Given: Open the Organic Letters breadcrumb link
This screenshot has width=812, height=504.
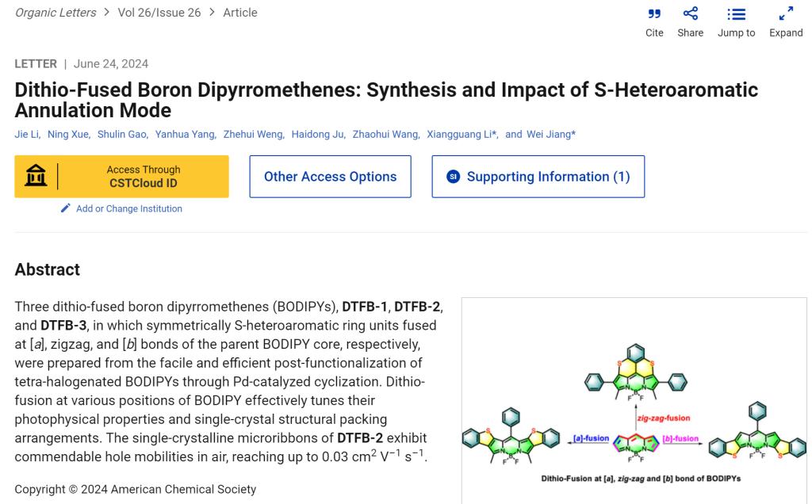Looking at the screenshot, I should [56, 13].
